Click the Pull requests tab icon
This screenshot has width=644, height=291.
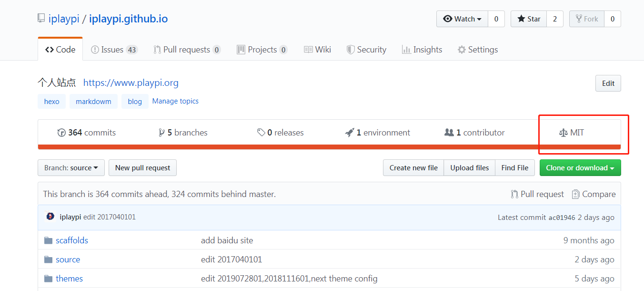point(157,50)
